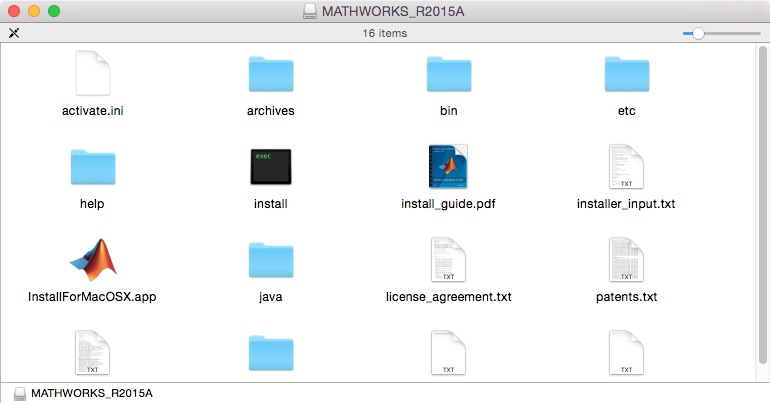Select the install exec file icon

[271, 166]
